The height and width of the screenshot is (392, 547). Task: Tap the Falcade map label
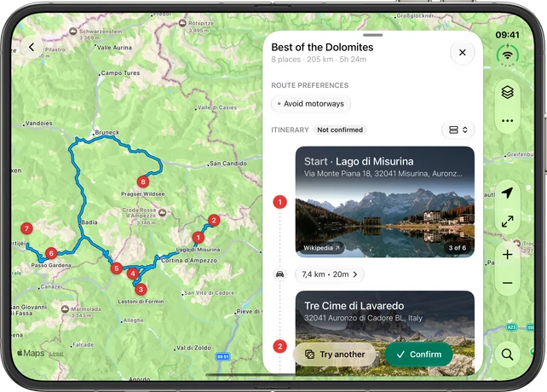83,344
